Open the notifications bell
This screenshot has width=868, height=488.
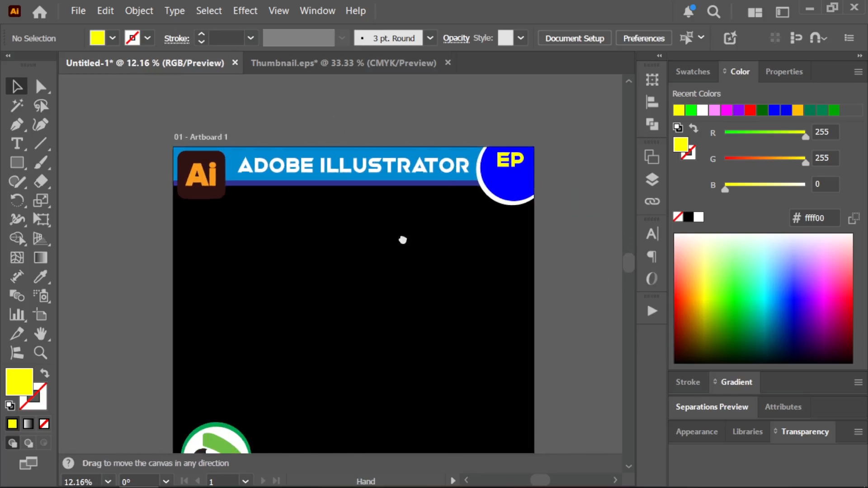pos(689,12)
